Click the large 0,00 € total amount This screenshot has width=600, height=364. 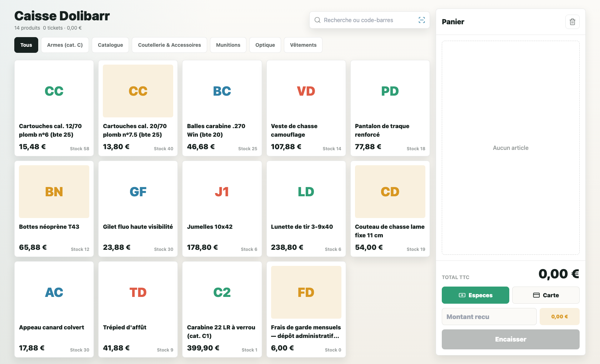click(x=559, y=274)
